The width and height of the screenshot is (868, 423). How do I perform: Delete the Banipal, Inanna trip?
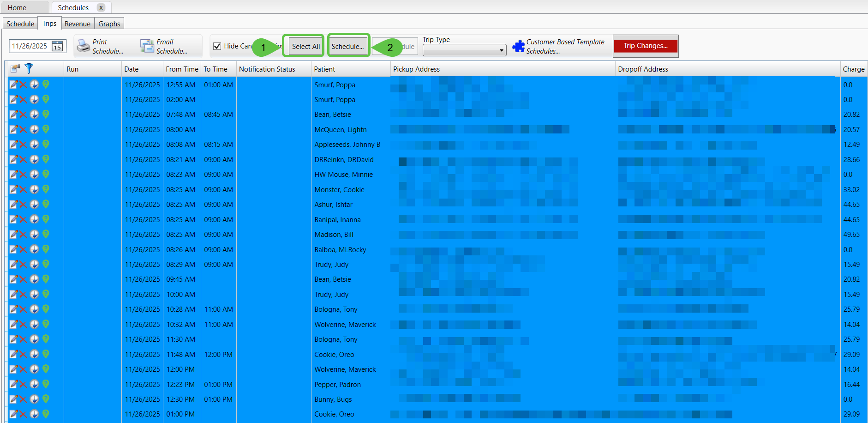(x=23, y=219)
